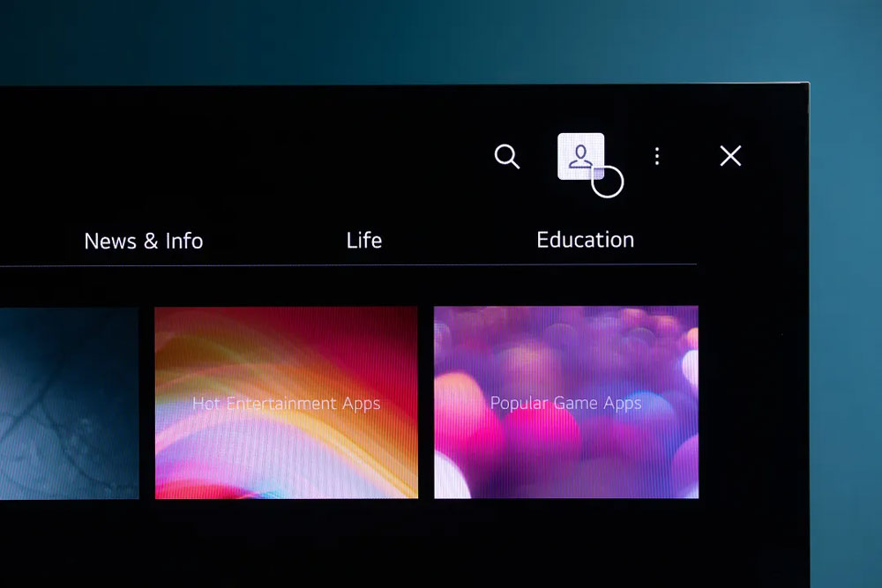Select the partially visible blue banner
Image resolution: width=882 pixels, height=588 pixels.
coord(69,402)
